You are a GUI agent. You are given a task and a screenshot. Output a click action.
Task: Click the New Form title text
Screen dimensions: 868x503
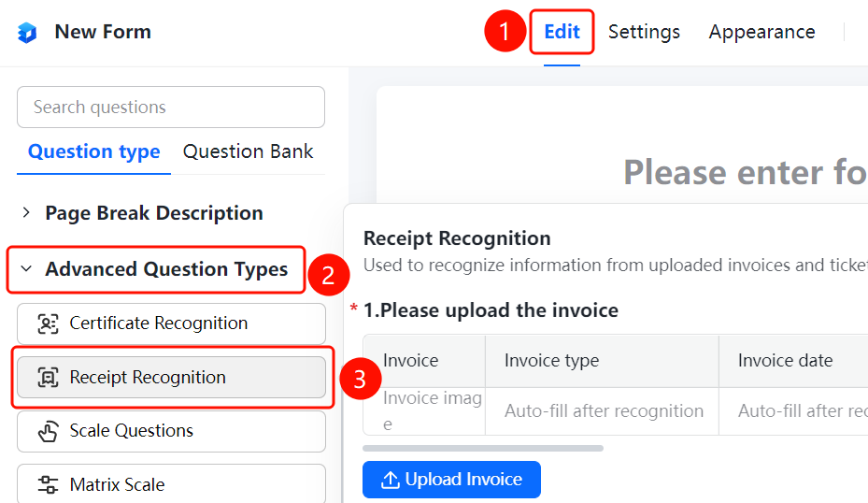tap(103, 32)
